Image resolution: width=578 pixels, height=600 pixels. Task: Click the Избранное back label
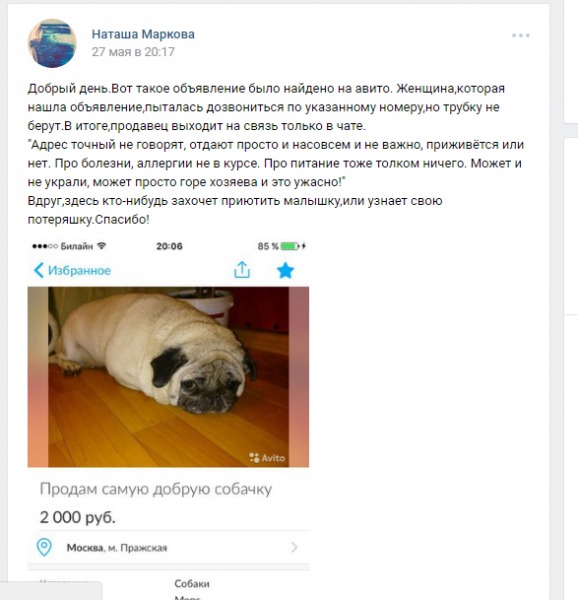point(79,271)
